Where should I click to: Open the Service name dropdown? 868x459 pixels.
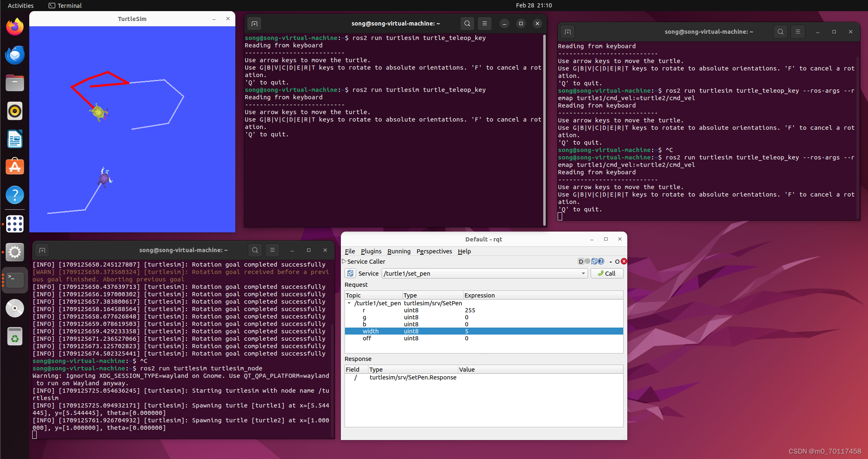583,273
